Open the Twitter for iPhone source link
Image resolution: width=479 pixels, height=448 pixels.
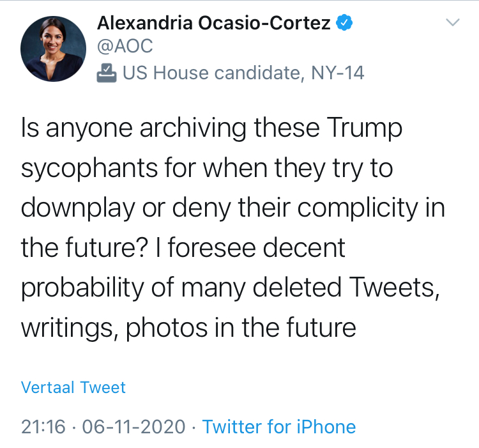click(x=279, y=427)
